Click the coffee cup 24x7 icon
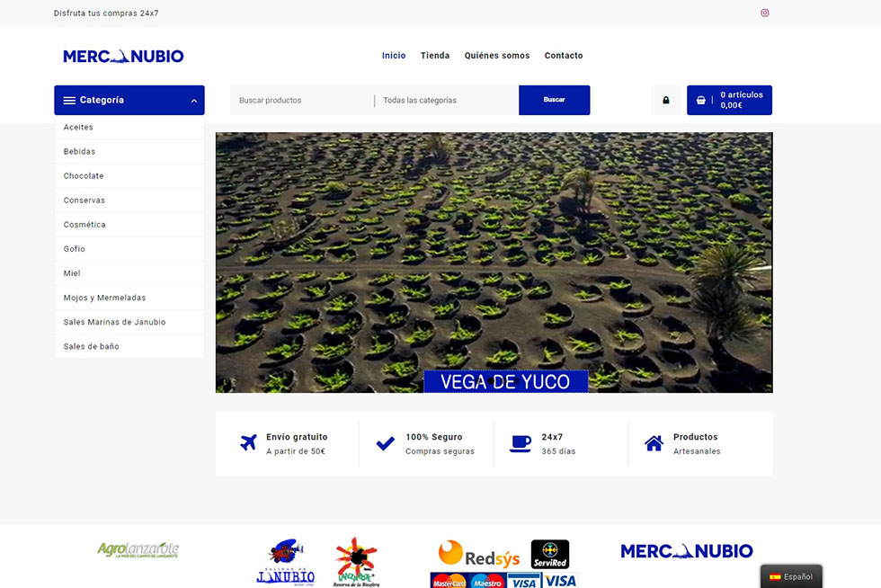The width and height of the screenshot is (881, 588). 520,443
